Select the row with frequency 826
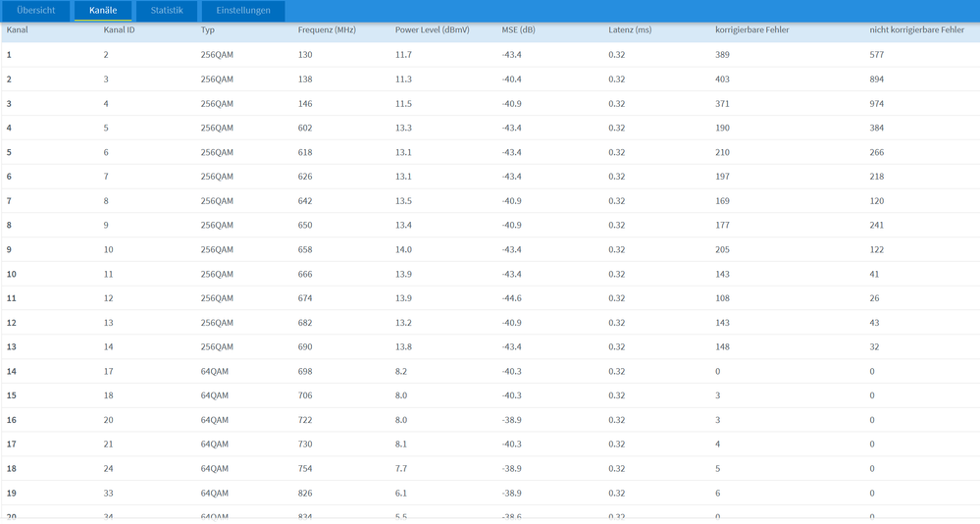 (490, 494)
